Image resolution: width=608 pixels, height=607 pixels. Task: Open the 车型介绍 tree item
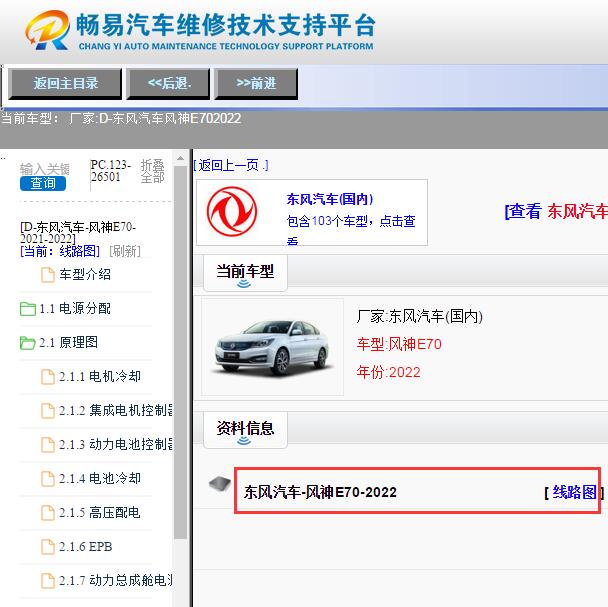[85, 275]
